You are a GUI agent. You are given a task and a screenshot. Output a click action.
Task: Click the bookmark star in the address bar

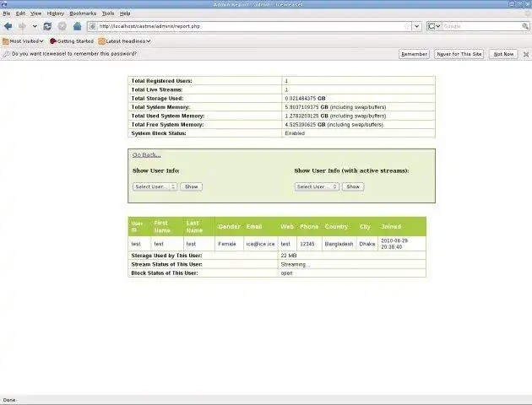click(x=408, y=26)
